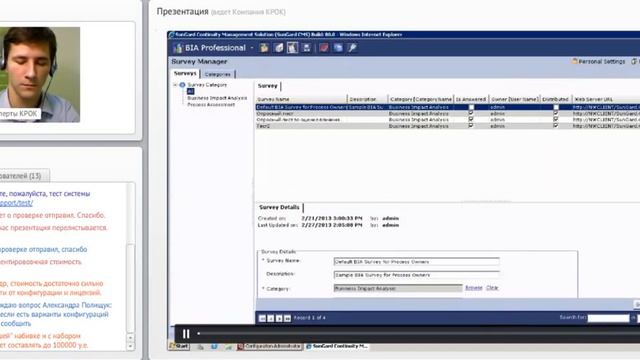Toggle Is Answered checkbox in second survey row
Screen dimensions: 640x360
(x=471, y=113)
